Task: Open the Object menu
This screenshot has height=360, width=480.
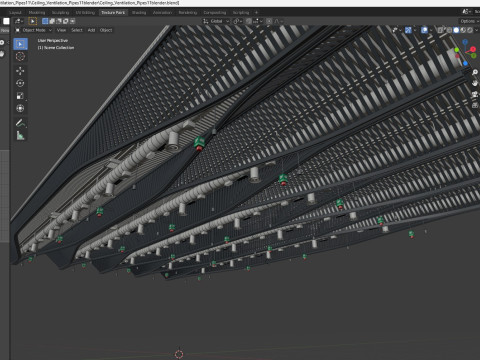Action: pyautogui.click(x=106, y=30)
